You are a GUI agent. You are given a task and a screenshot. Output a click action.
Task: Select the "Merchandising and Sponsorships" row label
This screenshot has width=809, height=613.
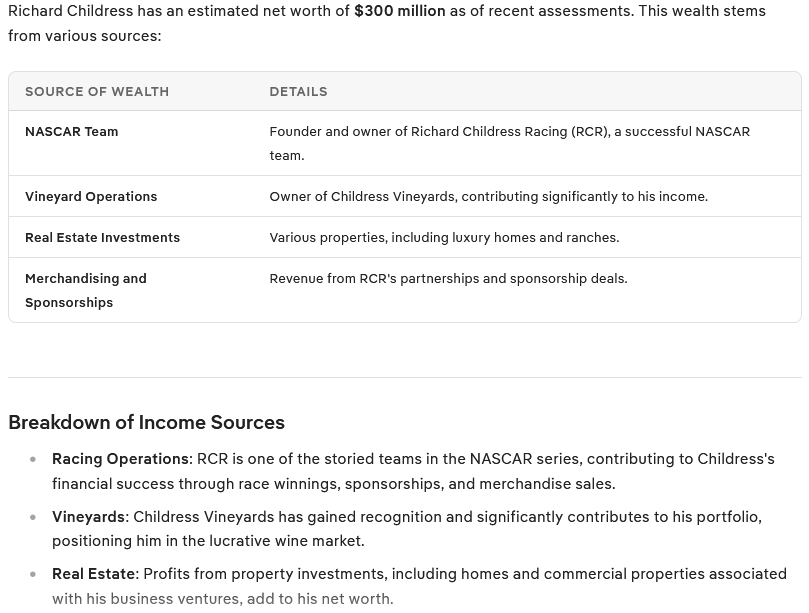pyautogui.click(x=85, y=290)
